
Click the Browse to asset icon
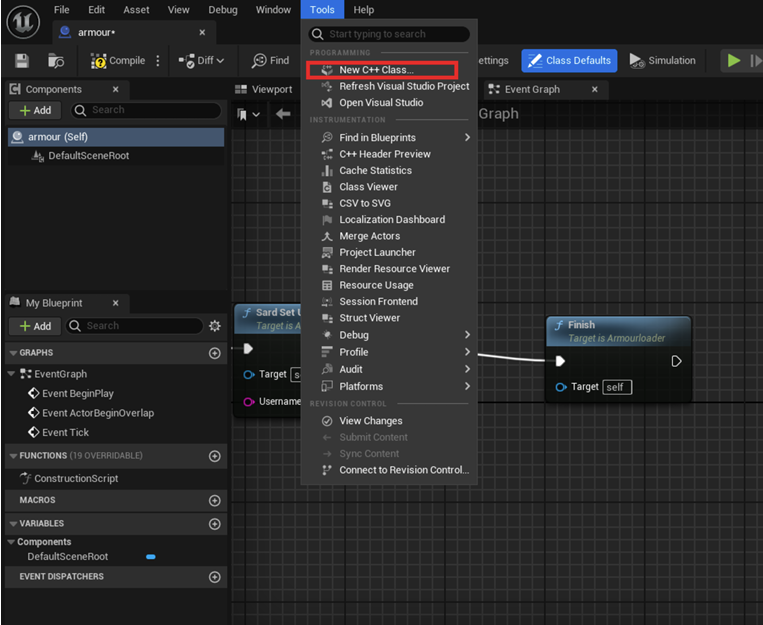pyautogui.click(x=55, y=61)
